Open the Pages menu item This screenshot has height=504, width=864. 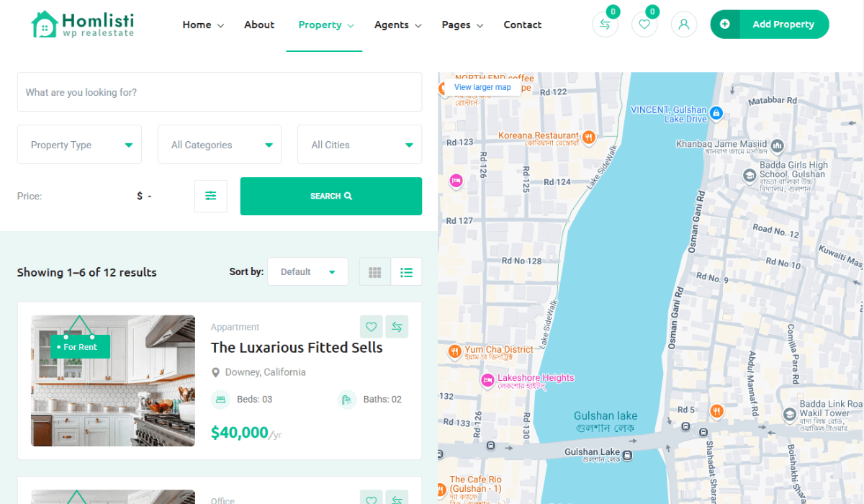[x=456, y=24]
